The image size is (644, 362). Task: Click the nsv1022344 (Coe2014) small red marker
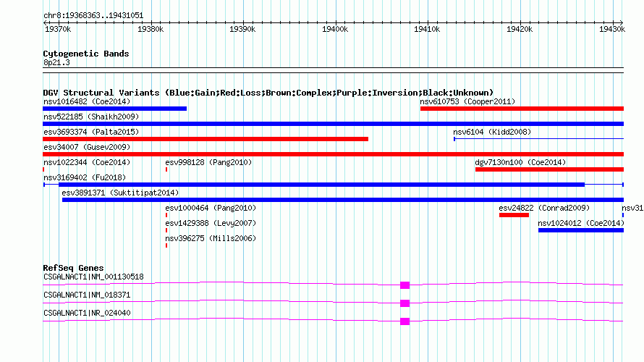tap(43, 169)
